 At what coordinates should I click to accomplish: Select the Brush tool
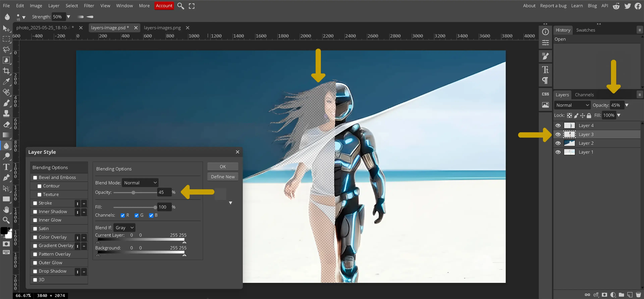[6, 103]
